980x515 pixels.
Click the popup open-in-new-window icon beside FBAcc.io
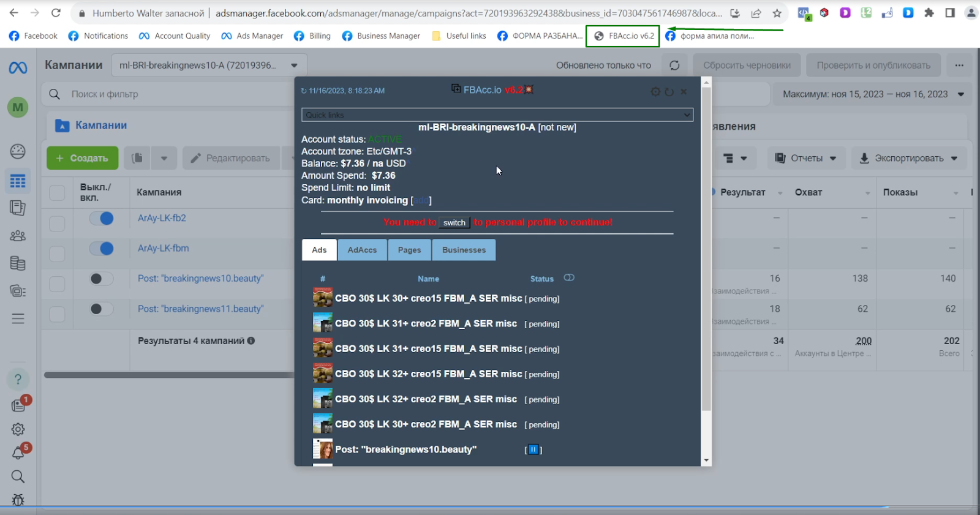pos(456,89)
